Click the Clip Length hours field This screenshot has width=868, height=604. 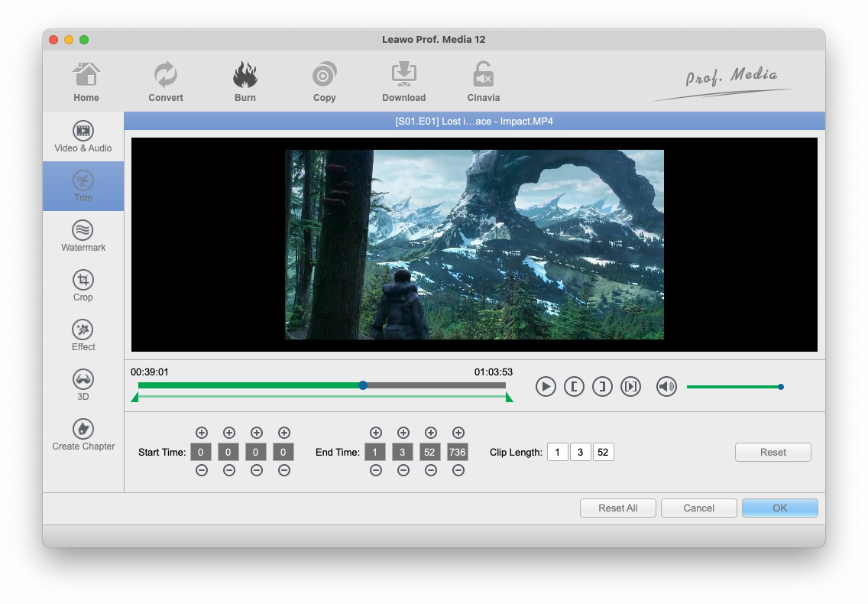pos(558,452)
